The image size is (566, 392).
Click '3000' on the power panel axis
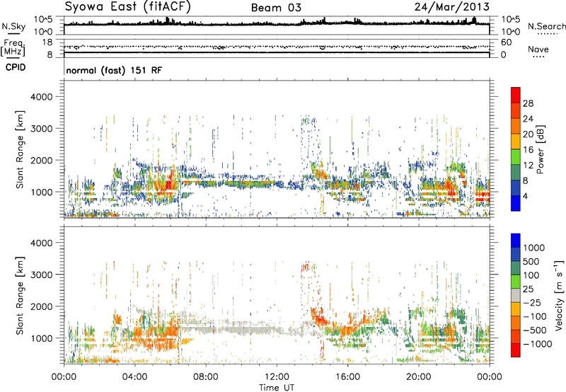pyautogui.click(x=41, y=129)
